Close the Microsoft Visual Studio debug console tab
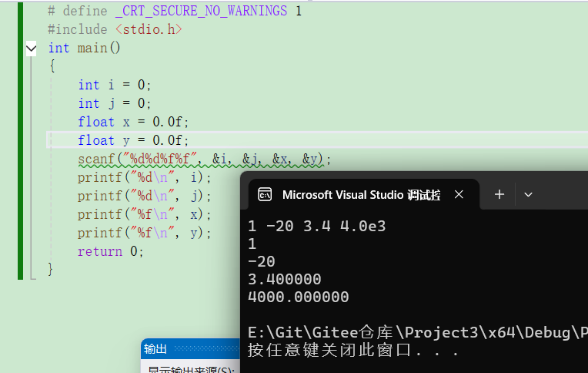This screenshot has width=588, height=373. pyautogui.click(x=459, y=194)
